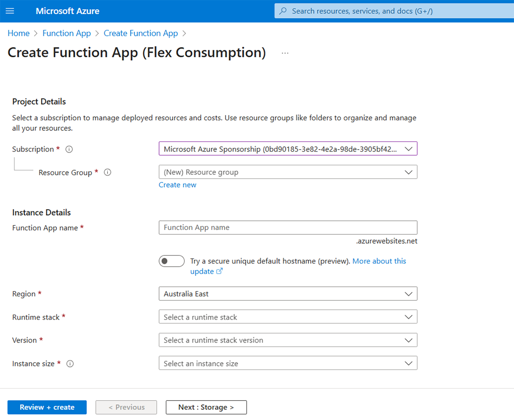Screen dimensions: 514x420
Task: Click Create new resource group link
Action: (177, 185)
